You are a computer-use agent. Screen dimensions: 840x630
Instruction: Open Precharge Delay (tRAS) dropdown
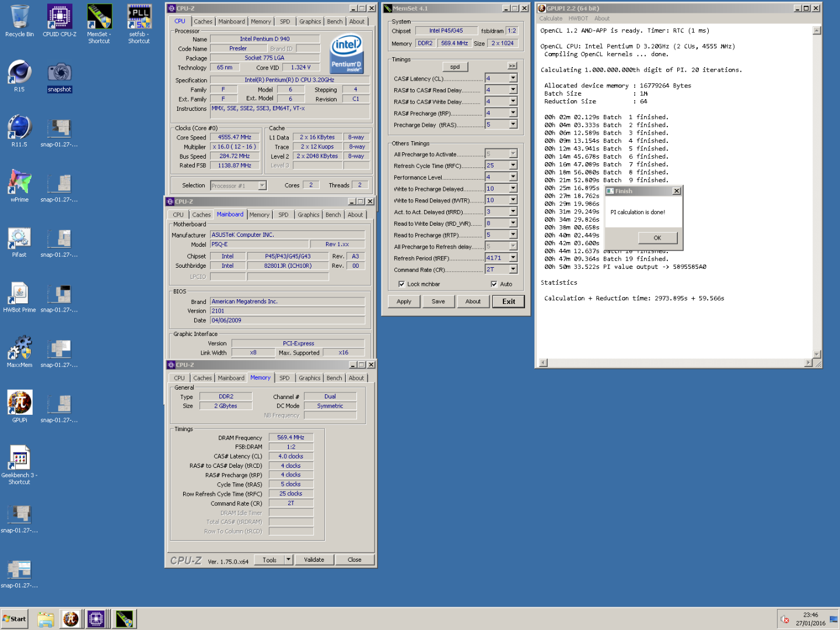click(x=513, y=124)
